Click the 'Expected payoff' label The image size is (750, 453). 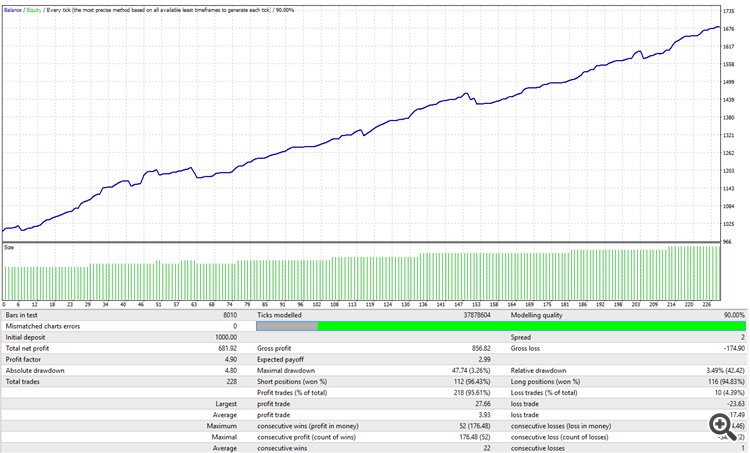click(x=281, y=359)
